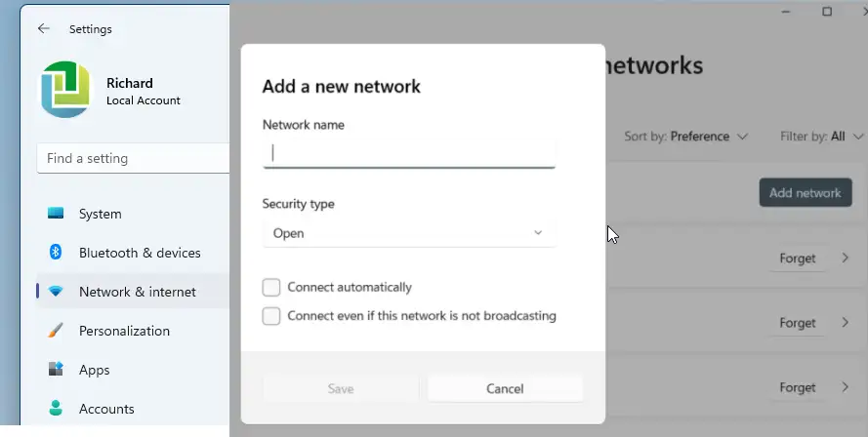Click the Network & internet wifi icon

click(56, 291)
